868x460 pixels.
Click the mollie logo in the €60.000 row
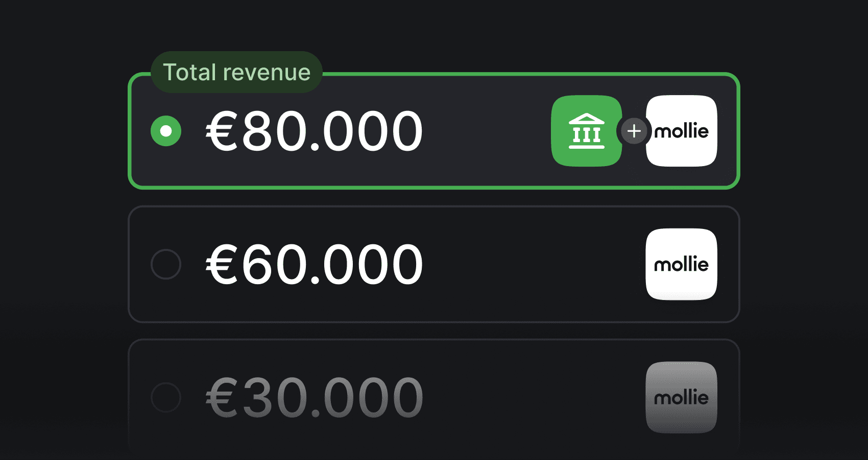coord(682,264)
